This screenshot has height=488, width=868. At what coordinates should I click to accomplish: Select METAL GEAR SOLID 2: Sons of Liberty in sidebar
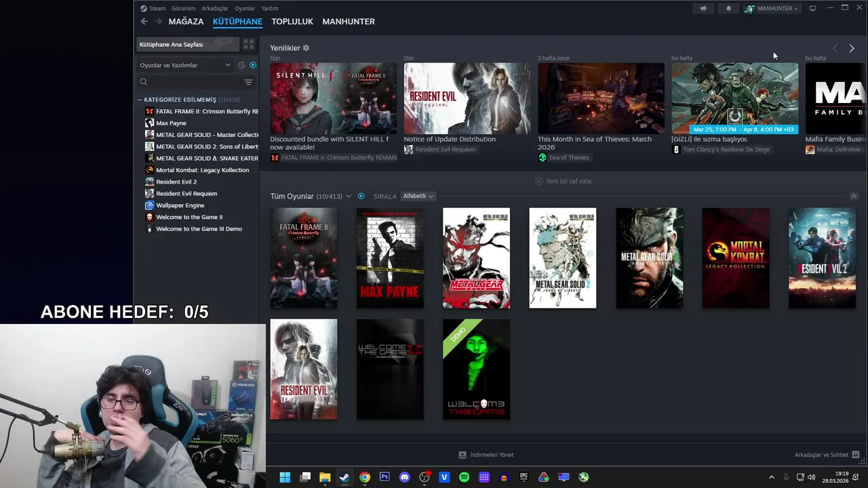[x=202, y=146]
